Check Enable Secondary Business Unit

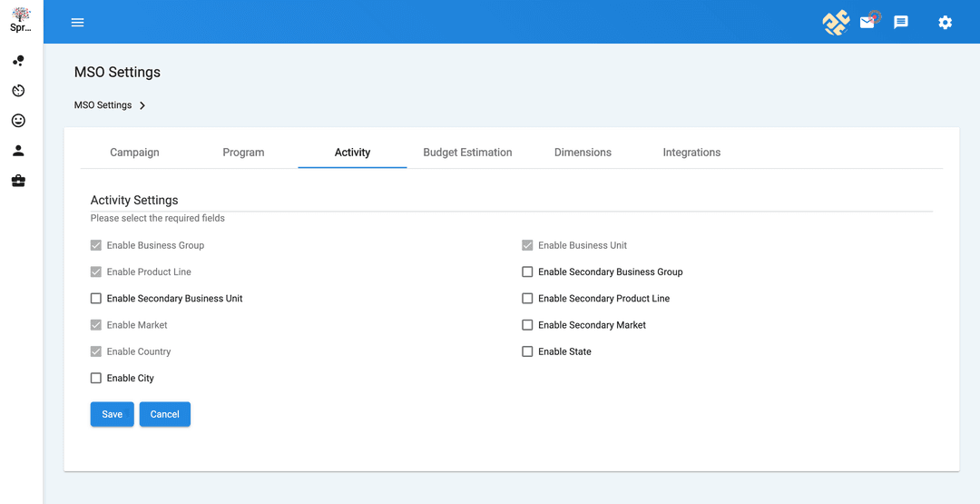(x=95, y=298)
